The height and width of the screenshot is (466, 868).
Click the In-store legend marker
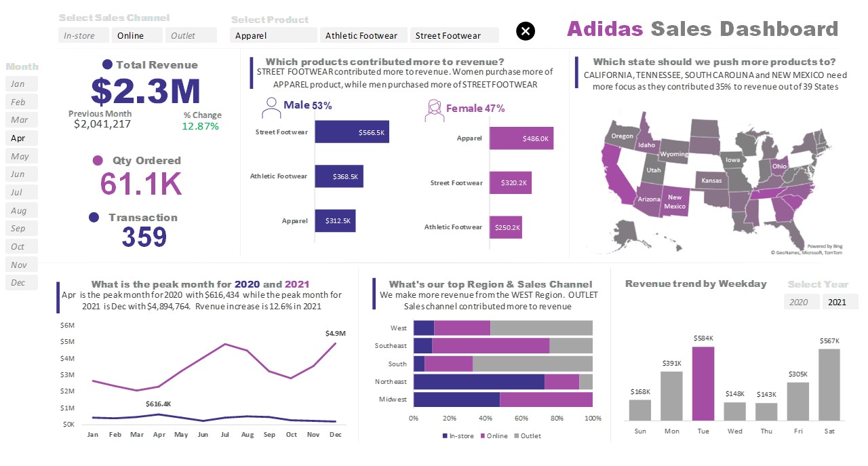pos(445,436)
